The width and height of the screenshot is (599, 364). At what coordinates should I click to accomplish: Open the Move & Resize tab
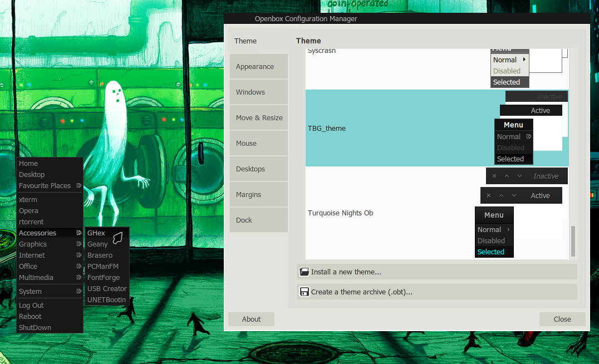(x=259, y=117)
